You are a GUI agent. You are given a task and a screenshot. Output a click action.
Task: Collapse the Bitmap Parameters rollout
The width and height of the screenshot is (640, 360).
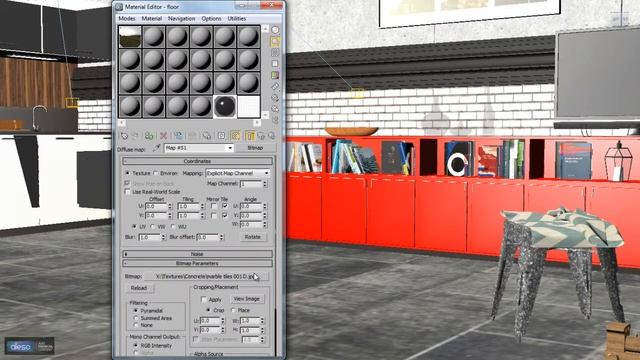click(198, 263)
